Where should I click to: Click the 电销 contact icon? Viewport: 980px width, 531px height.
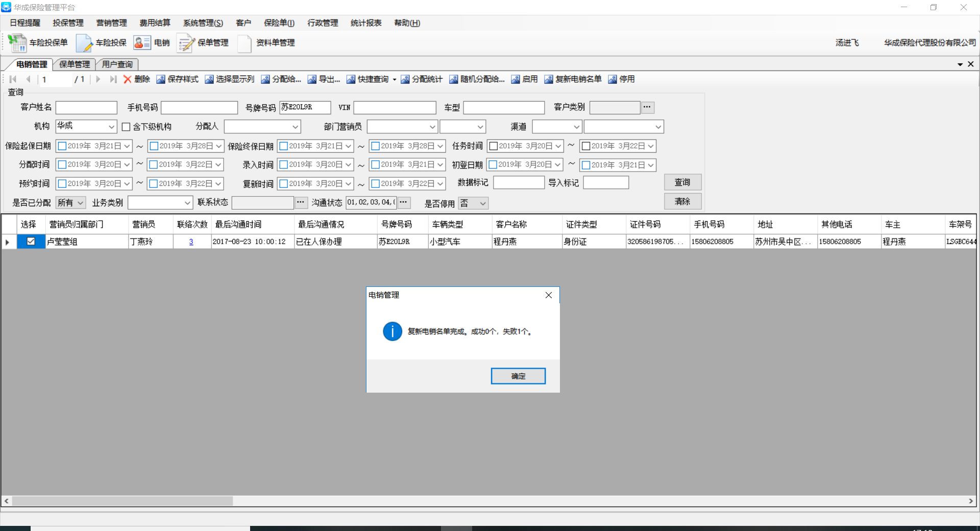(x=142, y=43)
